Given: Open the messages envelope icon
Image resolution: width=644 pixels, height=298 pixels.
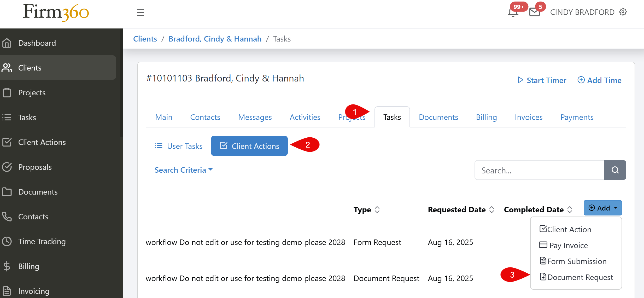Looking at the screenshot, I should coord(535,12).
